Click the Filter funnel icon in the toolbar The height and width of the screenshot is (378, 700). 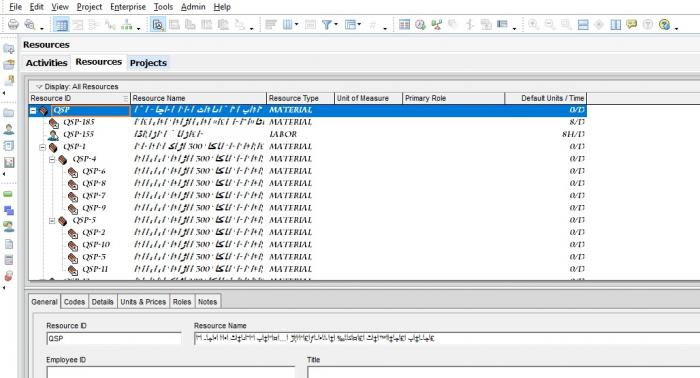point(327,25)
